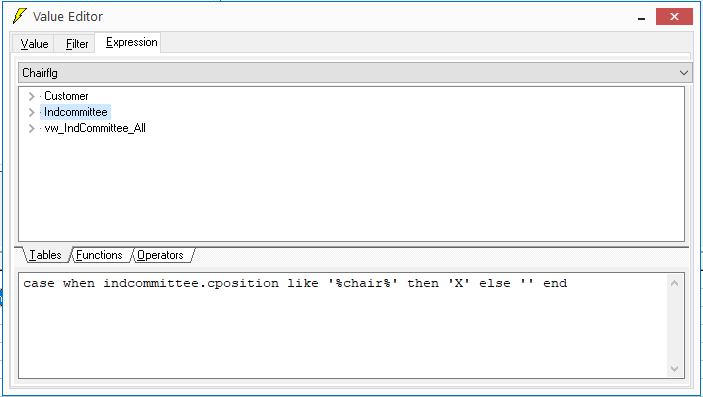703x397 pixels.
Task: Select the Indcommittee tree item
Action: [x=75, y=112]
